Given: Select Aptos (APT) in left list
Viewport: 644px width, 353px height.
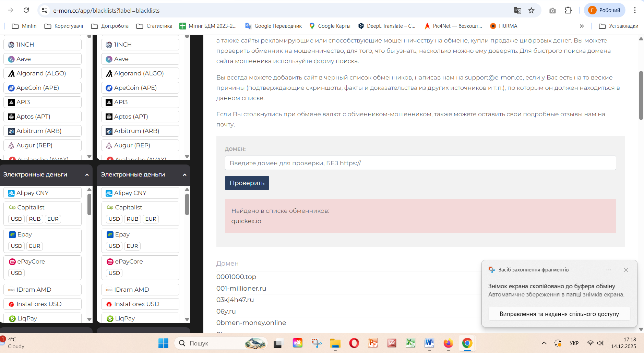Looking at the screenshot, I should click(x=43, y=117).
